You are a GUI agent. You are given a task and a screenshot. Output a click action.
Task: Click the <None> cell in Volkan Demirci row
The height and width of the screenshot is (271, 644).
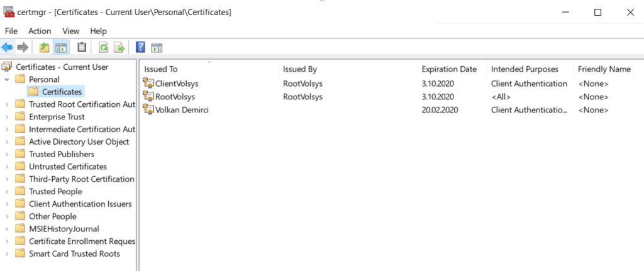pyautogui.click(x=593, y=110)
